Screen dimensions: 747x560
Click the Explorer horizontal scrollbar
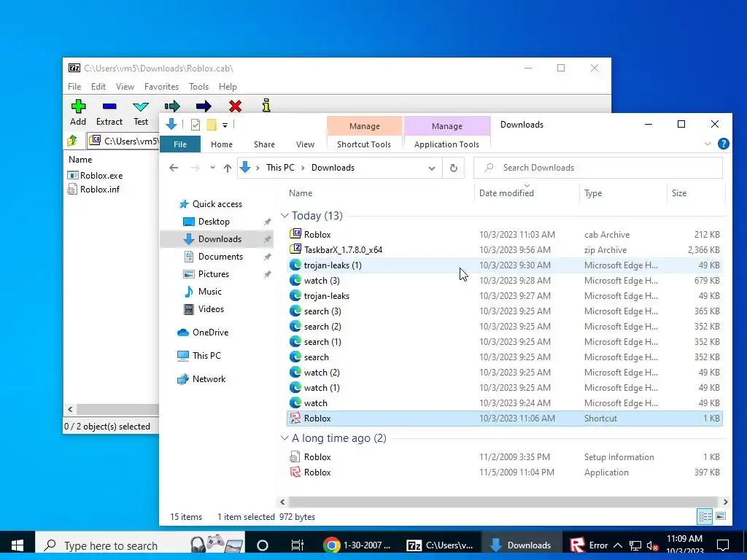(x=503, y=502)
